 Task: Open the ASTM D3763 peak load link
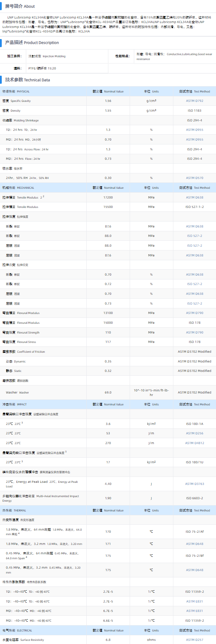(194, 484)
